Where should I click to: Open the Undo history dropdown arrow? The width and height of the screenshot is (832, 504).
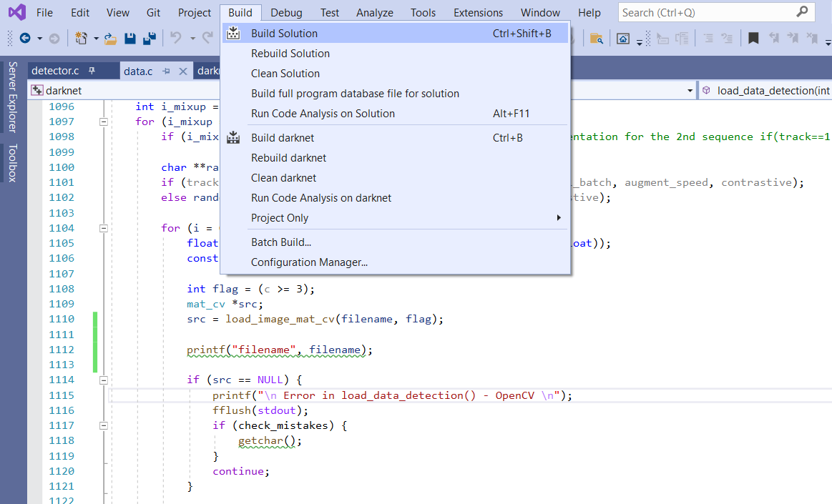[x=192, y=38]
